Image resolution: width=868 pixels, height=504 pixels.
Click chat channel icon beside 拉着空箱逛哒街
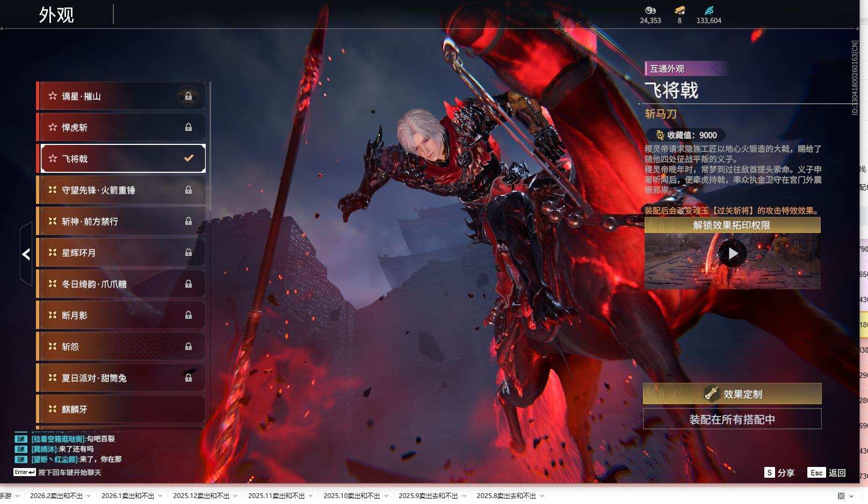click(x=21, y=439)
